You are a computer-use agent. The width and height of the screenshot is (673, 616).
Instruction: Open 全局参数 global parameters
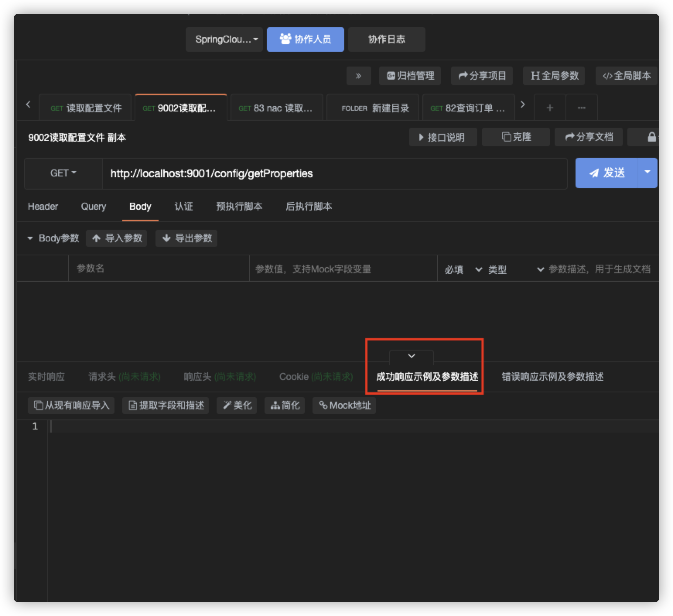[x=554, y=76]
